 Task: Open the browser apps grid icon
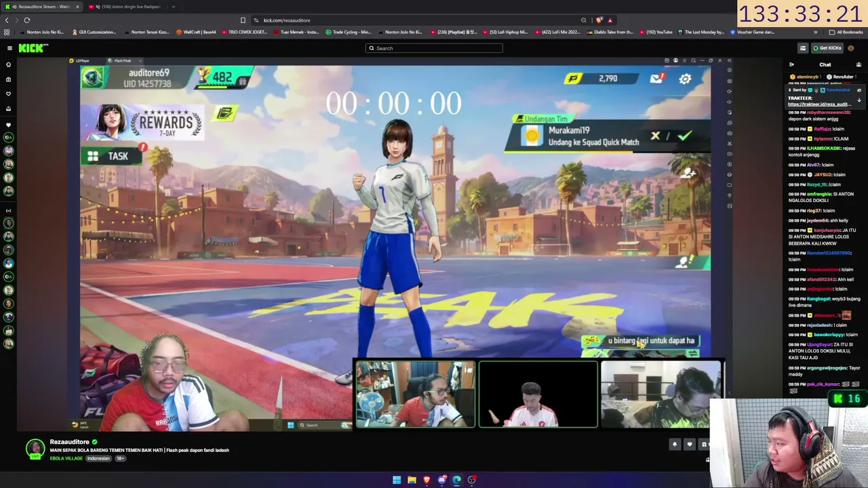(7, 32)
